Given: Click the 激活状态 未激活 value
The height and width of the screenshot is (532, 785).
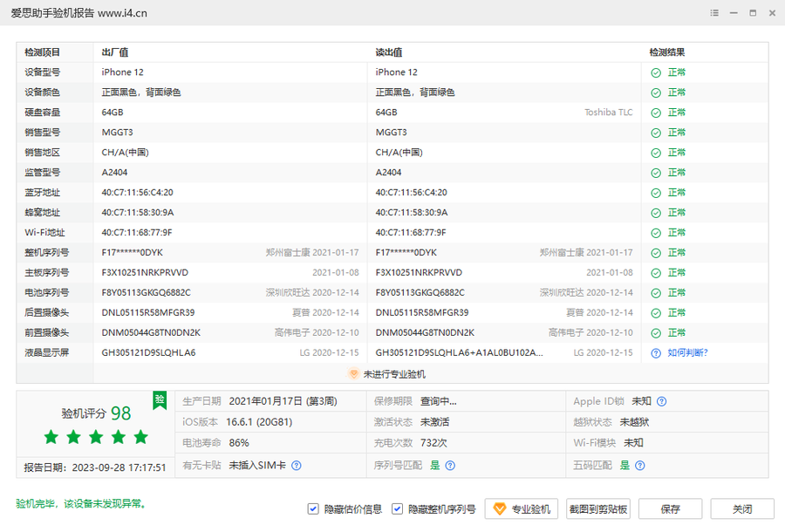Looking at the screenshot, I should click(x=434, y=422).
